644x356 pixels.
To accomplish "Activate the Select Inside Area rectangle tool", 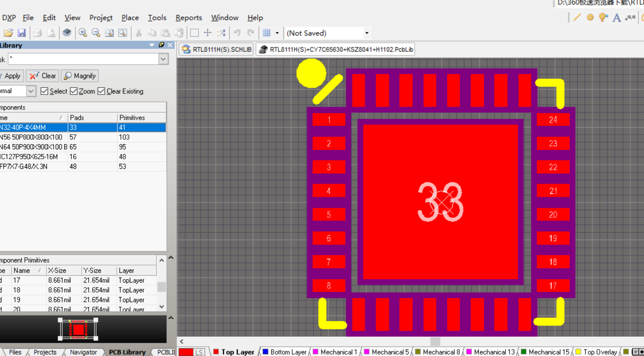I will (194, 33).
